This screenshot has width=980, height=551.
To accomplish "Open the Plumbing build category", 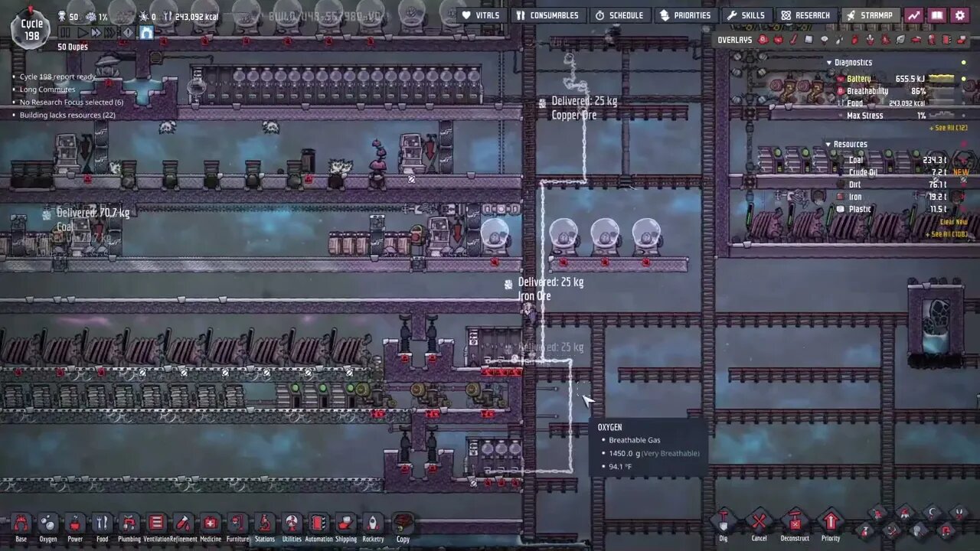I will pos(129,527).
